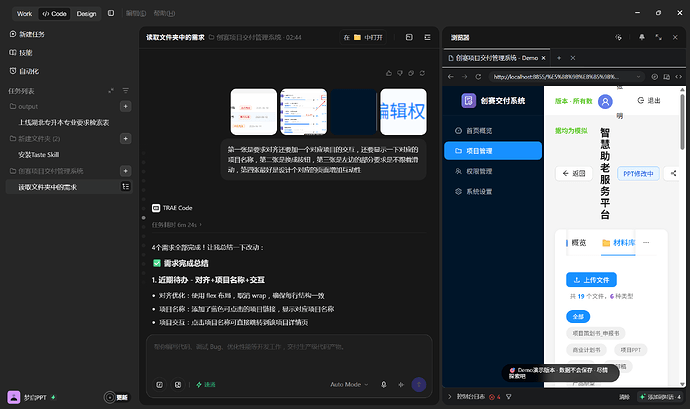The image size is (690, 409).
Task: Open the 帮助(H) menu
Action: [164, 13]
